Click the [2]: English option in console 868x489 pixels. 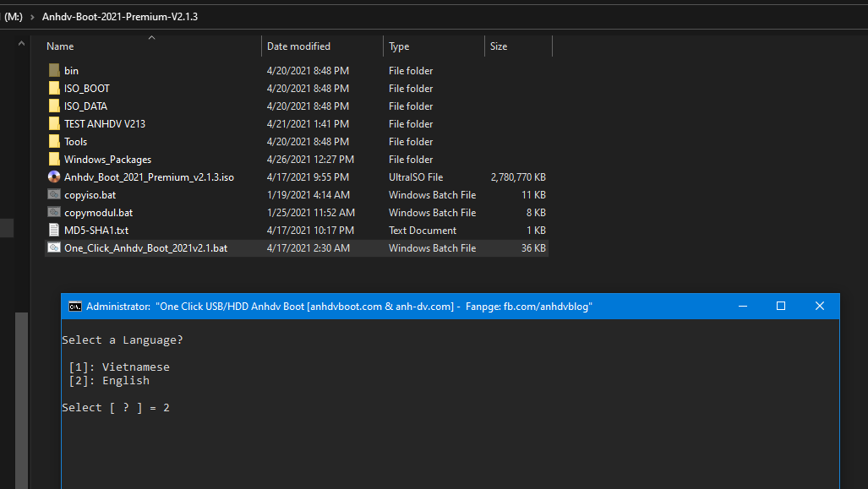pyautogui.click(x=109, y=381)
